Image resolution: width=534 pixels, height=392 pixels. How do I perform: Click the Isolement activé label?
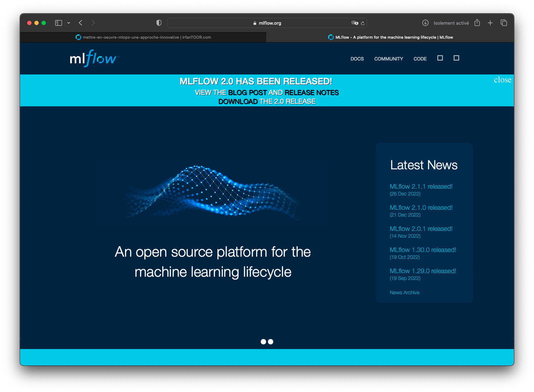click(x=451, y=23)
